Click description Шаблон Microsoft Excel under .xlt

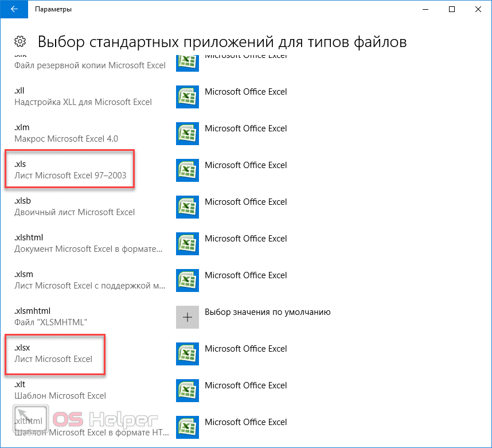coord(60,396)
